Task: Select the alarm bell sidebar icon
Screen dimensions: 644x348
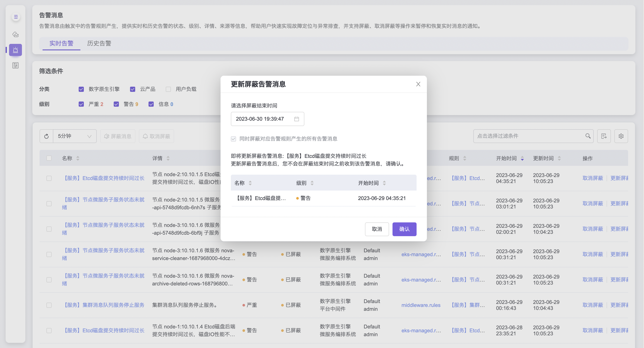Action: pos(15,50)
